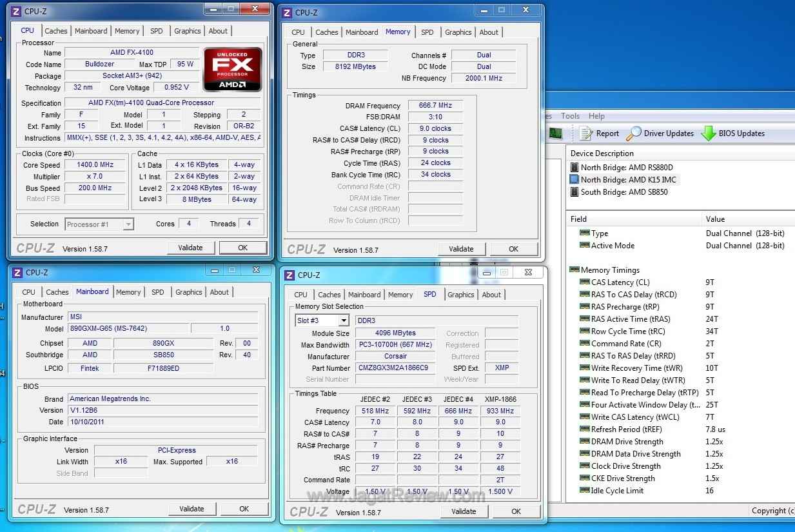Click the Driver Updates label in AIDA64 toolbar
The image size is (795, 532).
[669, 133]
